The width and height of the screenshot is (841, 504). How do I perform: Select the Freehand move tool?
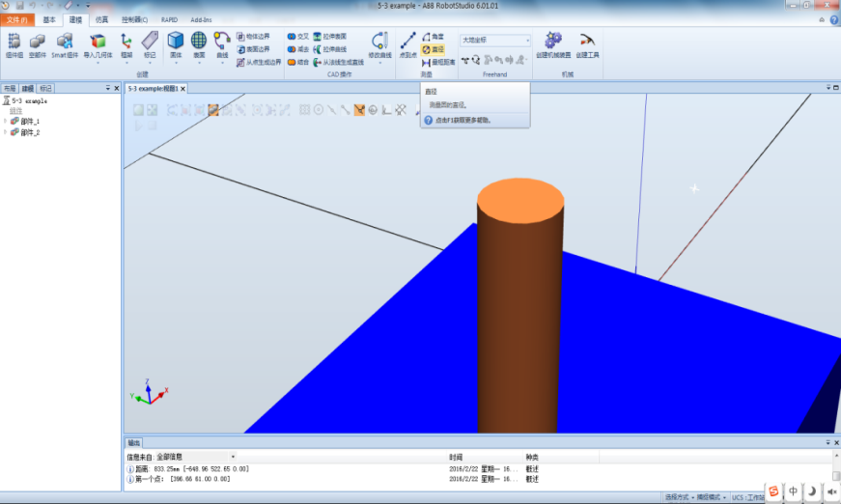465,60
